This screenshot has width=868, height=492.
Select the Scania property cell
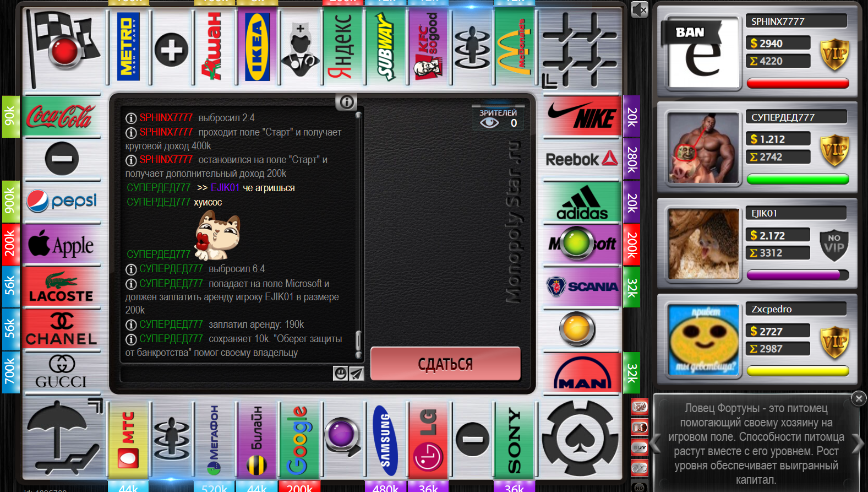582,286
